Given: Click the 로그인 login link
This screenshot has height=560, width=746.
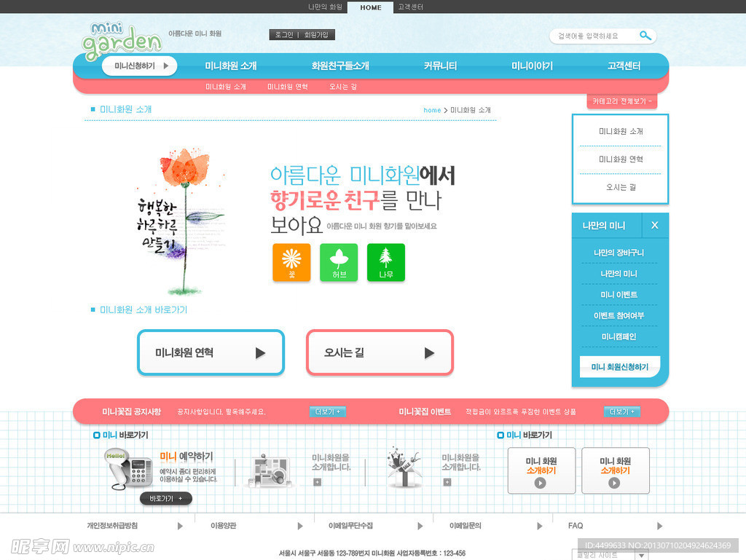Looking at the screenshot, I should coord(283,35).
